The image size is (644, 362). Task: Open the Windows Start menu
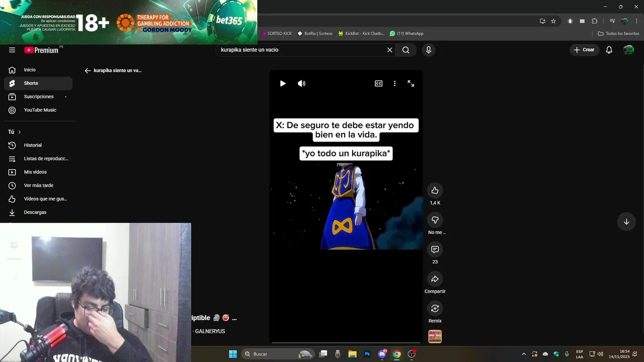point(233,354)
